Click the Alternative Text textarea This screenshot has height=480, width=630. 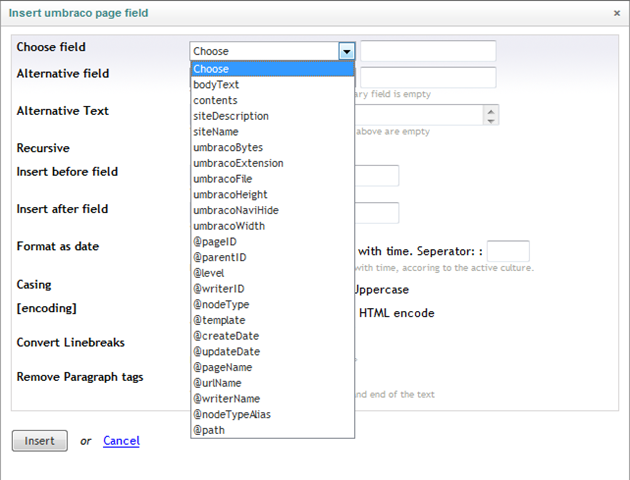tap(419, 114)
